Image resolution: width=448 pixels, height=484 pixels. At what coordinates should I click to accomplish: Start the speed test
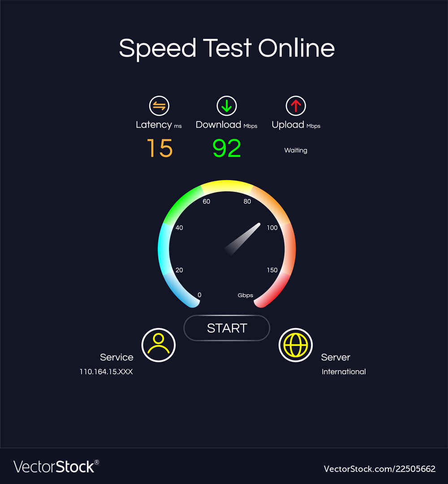click(x=227, y=328)
